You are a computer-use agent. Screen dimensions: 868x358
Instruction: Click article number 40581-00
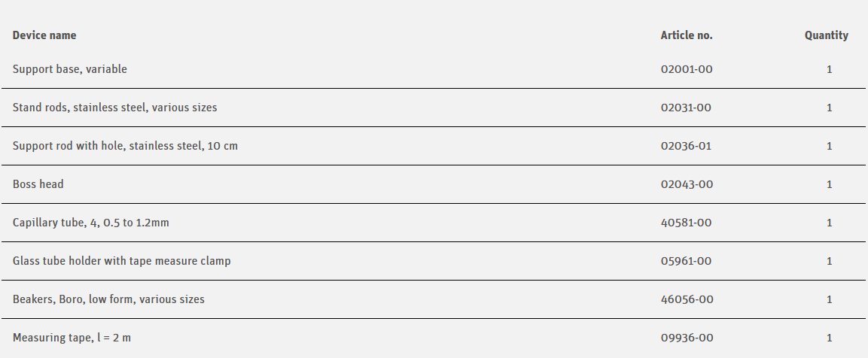coord(686,223)
